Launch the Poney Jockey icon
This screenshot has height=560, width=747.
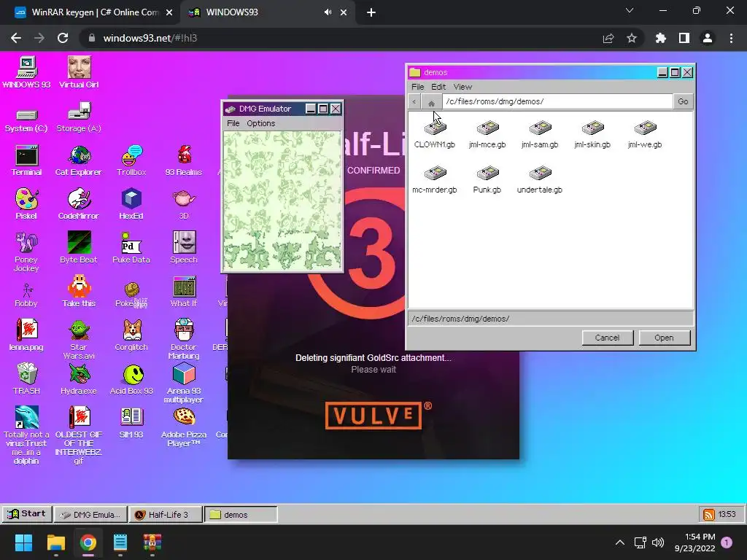[x=26, y=252]
